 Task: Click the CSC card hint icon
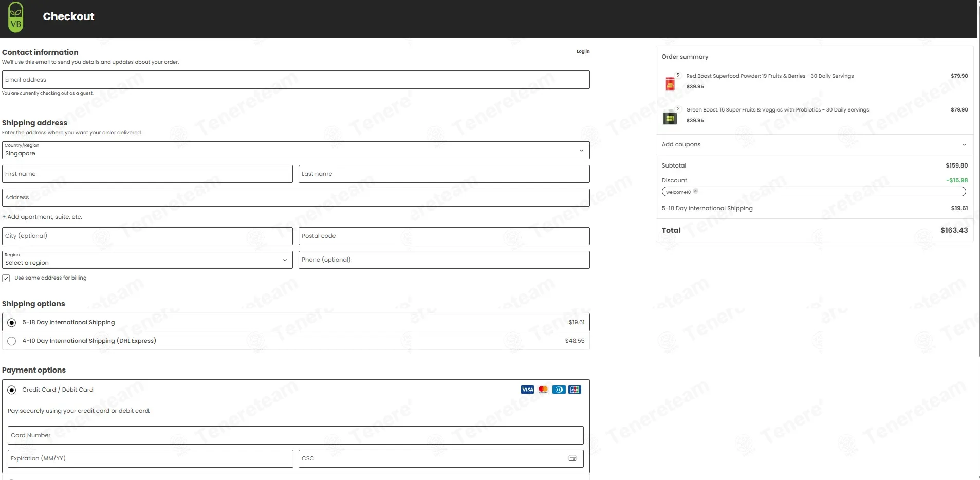572,458
